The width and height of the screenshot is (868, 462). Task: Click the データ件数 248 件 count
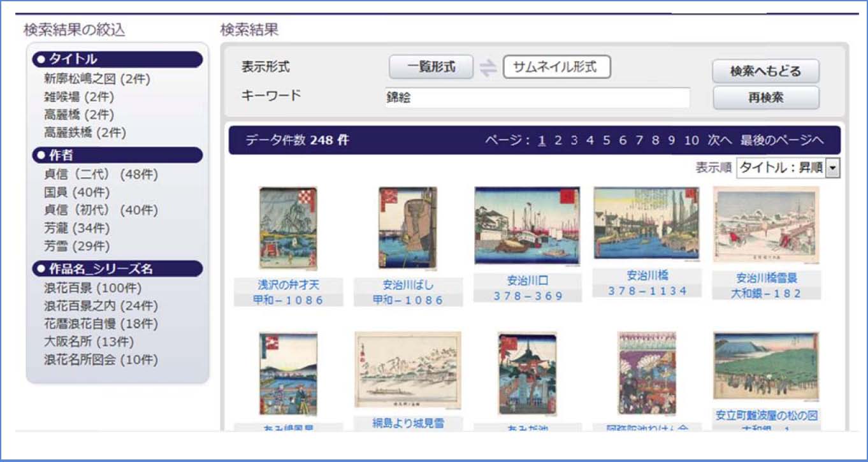297,140
